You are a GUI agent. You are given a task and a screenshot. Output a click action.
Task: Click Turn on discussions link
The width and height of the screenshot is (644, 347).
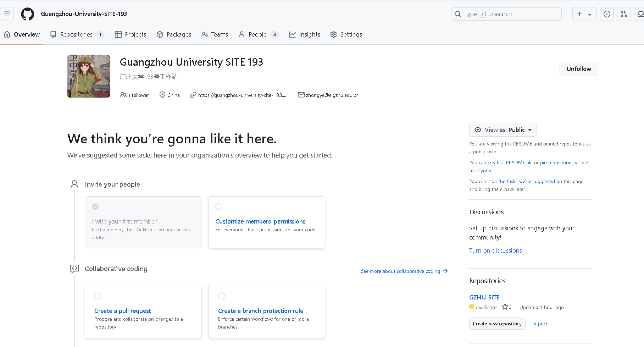click(495, 250)
